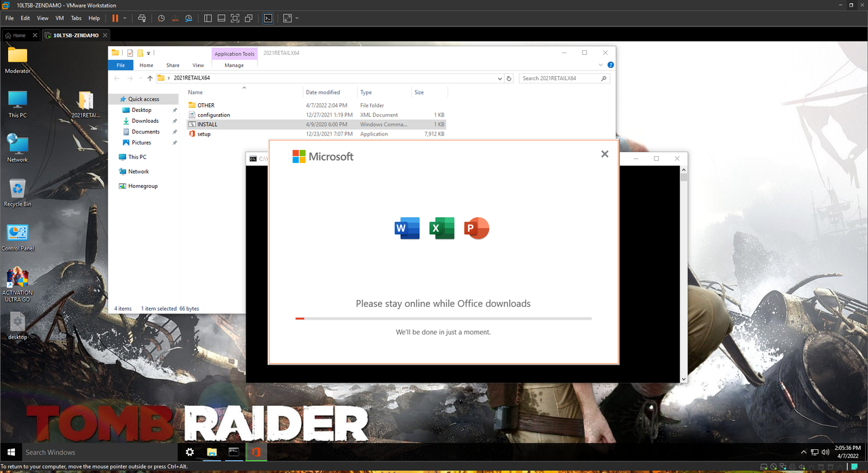Select the Control Panel desktop icon
868x473 pixels.
(18, 238)
